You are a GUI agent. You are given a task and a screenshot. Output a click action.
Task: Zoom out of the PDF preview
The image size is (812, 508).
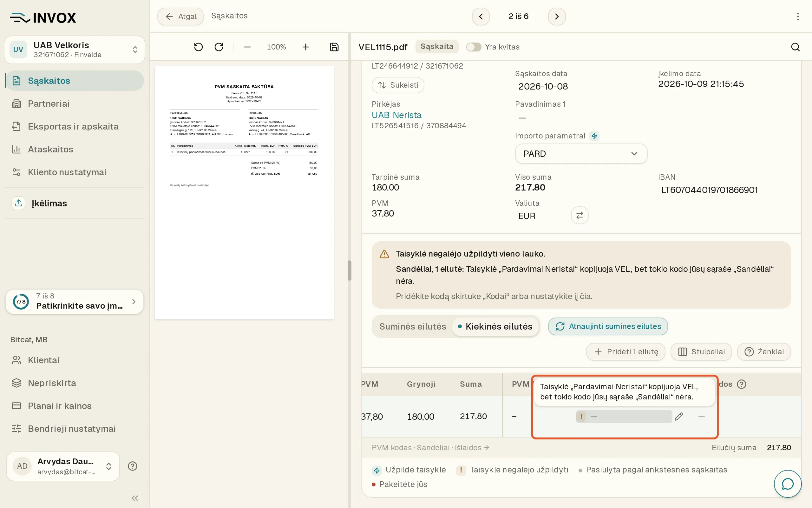[x=247, y=47]
